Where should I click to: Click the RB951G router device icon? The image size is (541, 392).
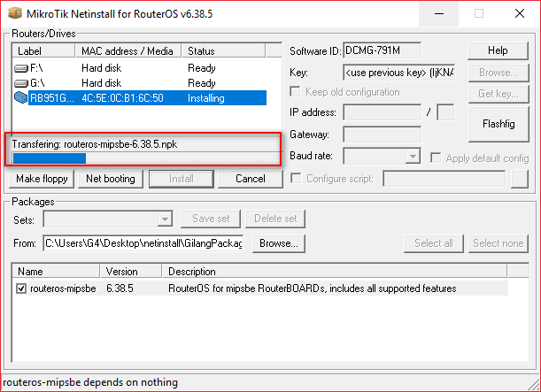[x=20, y=98]
